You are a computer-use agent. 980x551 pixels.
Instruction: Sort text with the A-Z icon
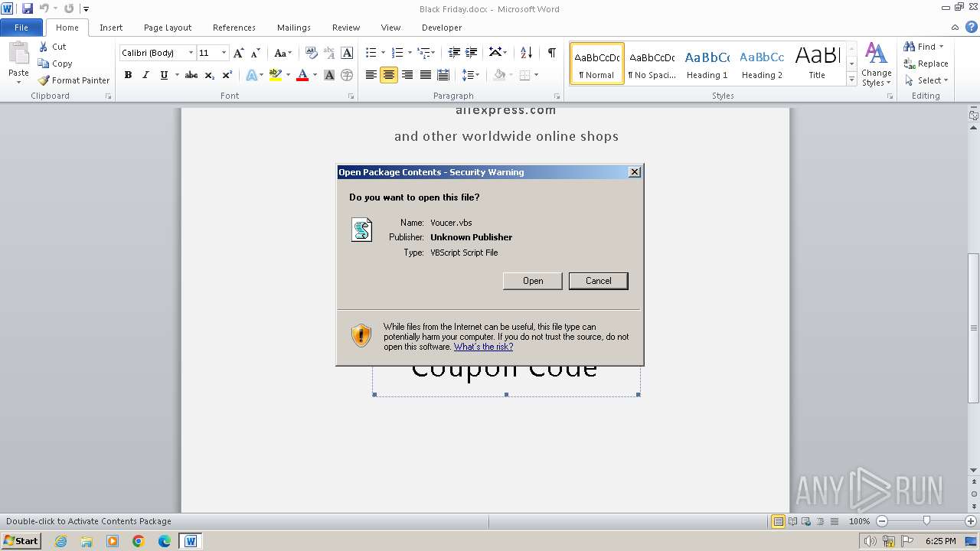(526, 53)
